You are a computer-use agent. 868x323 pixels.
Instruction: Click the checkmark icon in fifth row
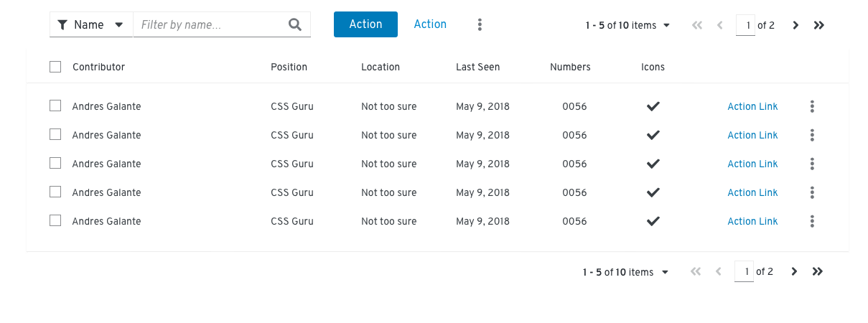[x=653, y=221]
